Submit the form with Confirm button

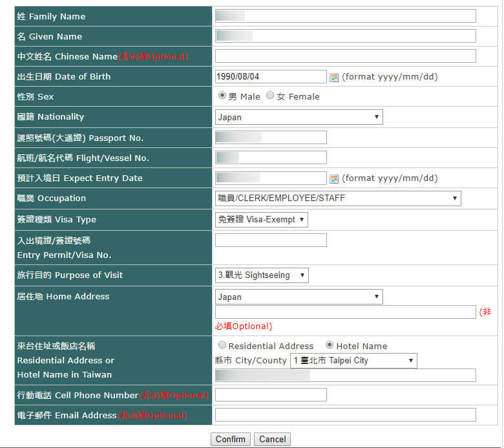pyautogui.click(x=231, y=440)
